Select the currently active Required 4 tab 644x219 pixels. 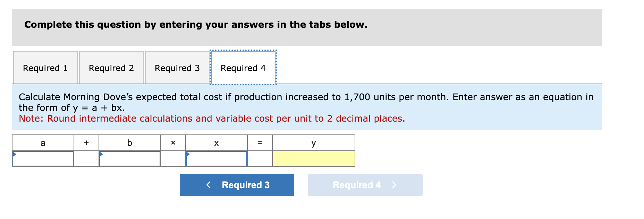243,68
